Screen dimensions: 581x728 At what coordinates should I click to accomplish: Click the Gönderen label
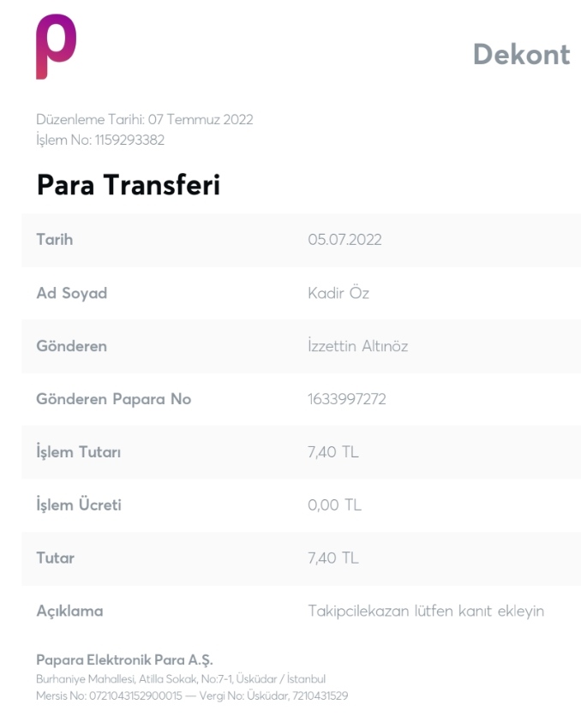coord(71,346)
